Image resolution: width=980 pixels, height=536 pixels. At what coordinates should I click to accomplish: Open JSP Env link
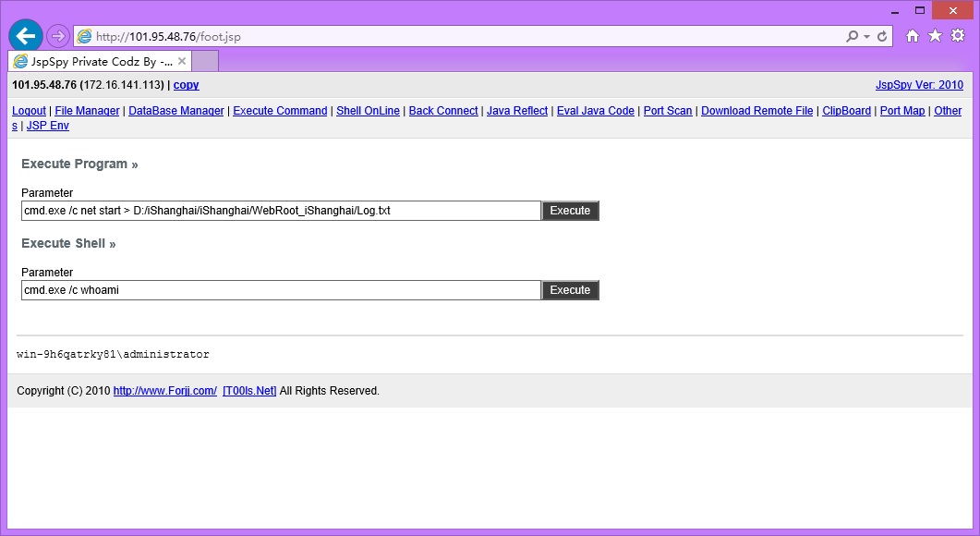pos(47,126)
